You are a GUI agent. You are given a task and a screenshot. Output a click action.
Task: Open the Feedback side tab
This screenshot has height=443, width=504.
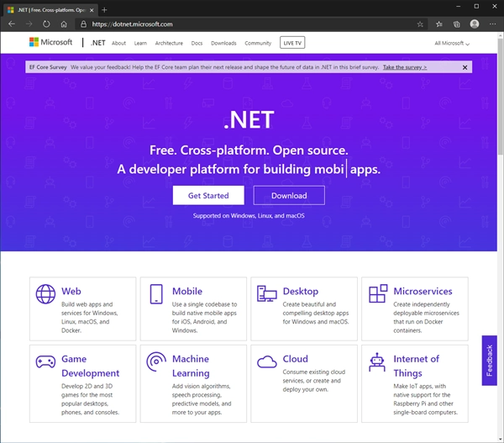[x=489, y=361]
